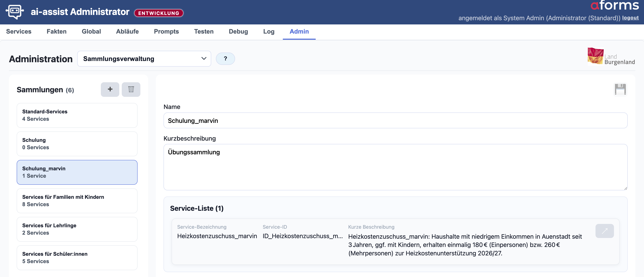This screenshot has height=277, width=644.
Task: Open the Log tab
Action: tap(269, 31)
